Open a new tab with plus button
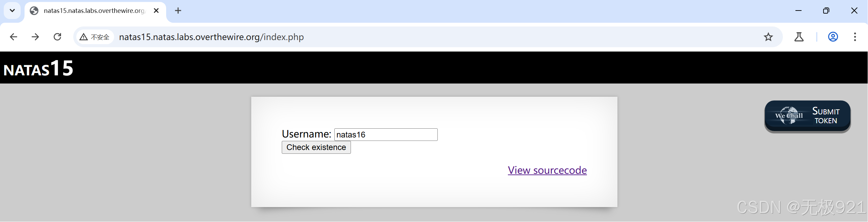Image resolution: width=868 pixels, height=222 pixels. point(178,11)
